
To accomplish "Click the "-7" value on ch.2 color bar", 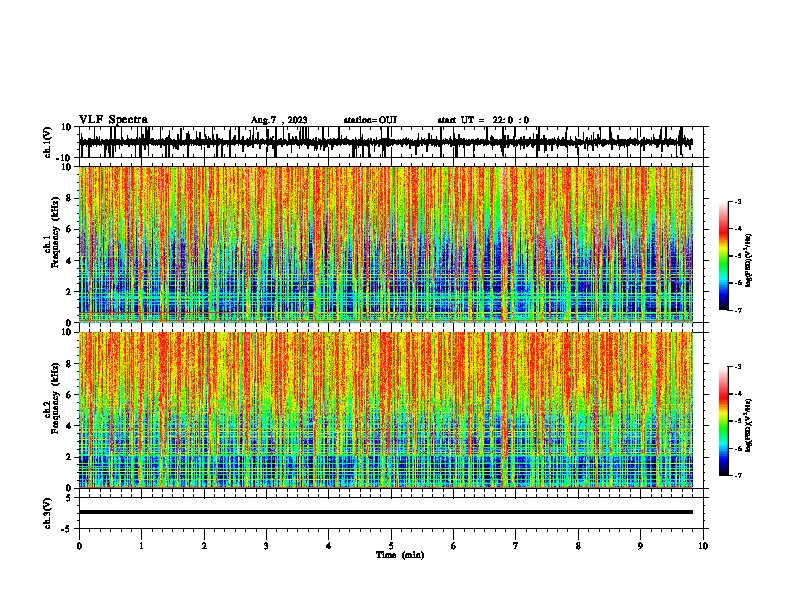I will pyautogui.click(x=738, y=475).
